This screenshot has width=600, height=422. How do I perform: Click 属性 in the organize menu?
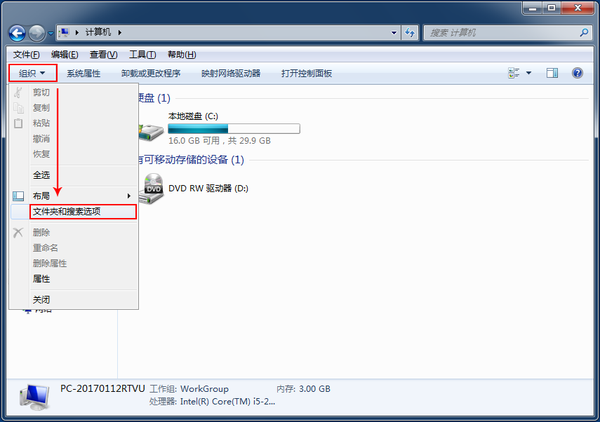click(41, 279)
